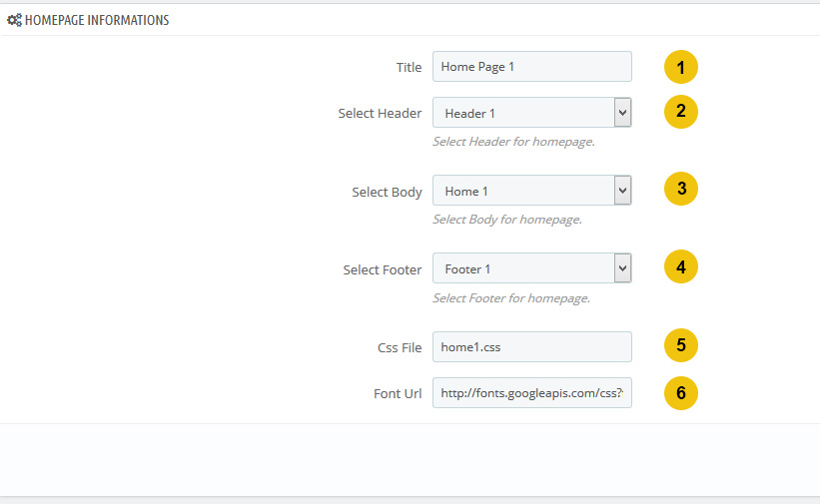Click yellow badge number 3

[681, 189]
